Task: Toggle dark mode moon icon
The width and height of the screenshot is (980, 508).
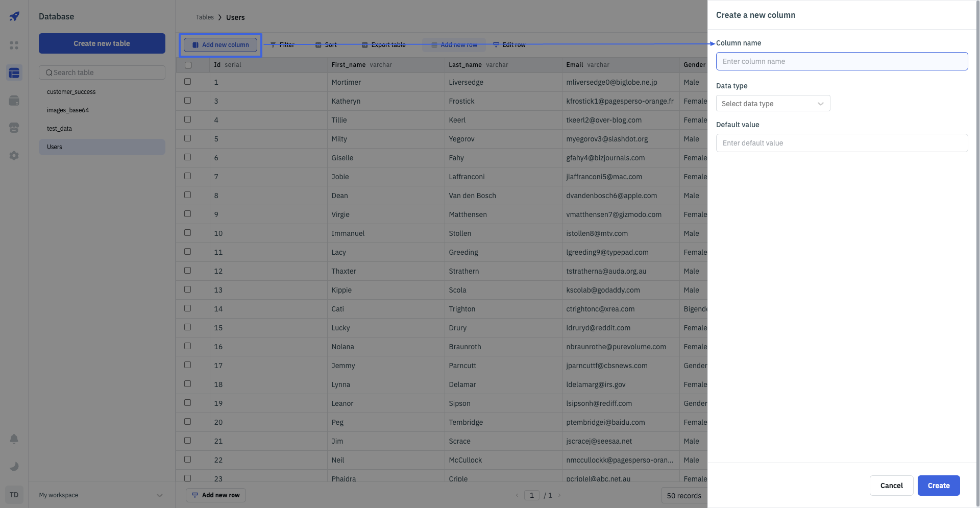Action: point(14,466)
